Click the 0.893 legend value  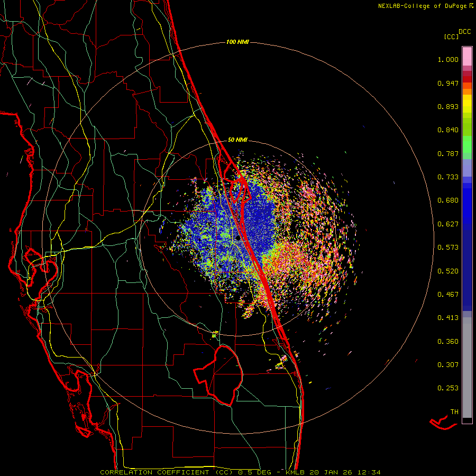pyautogui.click(x=448, y=106)
